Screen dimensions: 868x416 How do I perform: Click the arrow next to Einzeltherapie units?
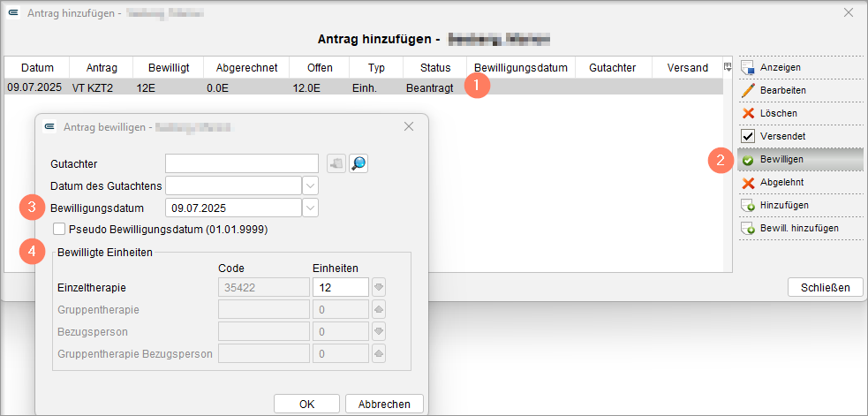click(x=379, y=287)
